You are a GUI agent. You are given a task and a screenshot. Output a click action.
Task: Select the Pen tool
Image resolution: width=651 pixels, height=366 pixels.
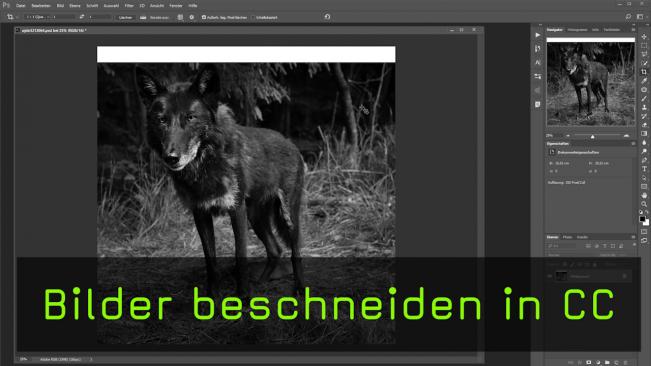point(644,160)
